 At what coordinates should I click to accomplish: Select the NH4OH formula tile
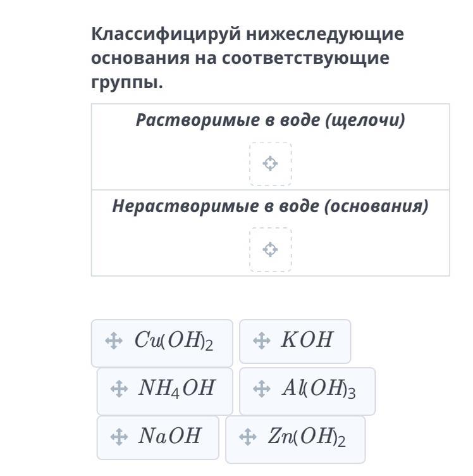(x=164, y=391)
